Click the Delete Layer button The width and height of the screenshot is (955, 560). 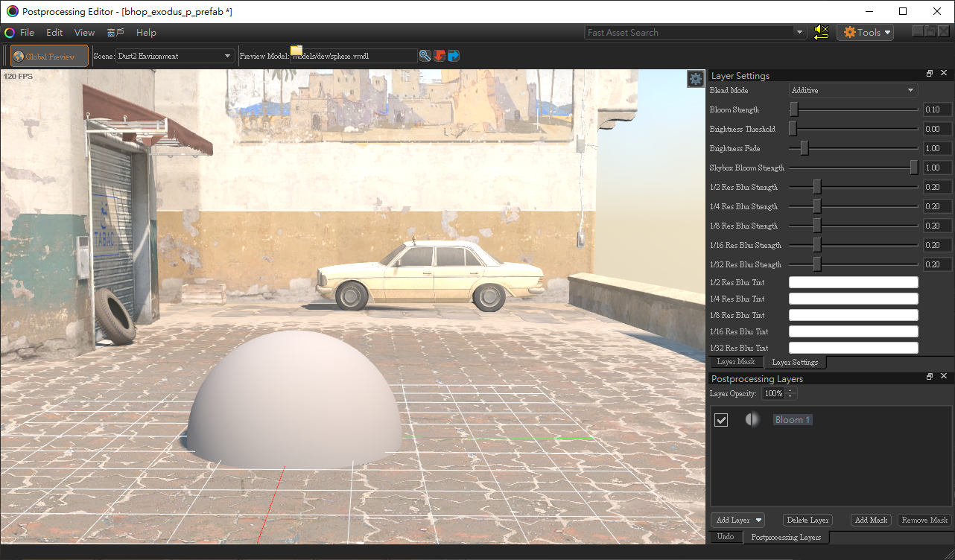click(x=808, y=520)
